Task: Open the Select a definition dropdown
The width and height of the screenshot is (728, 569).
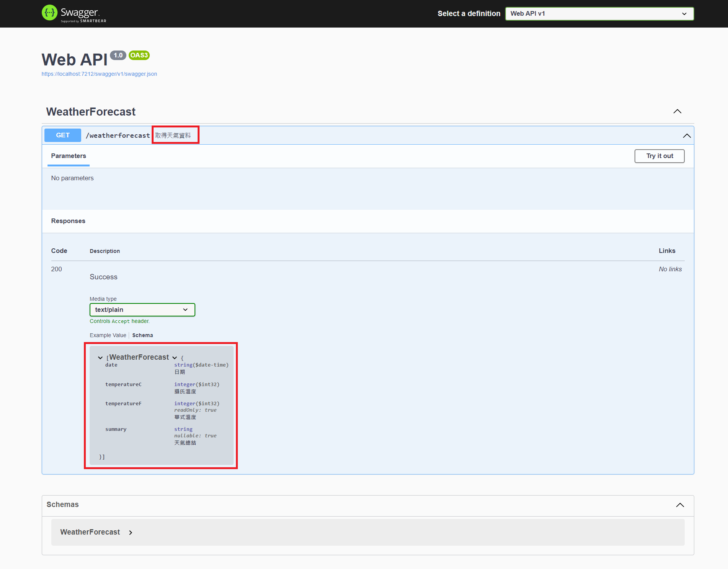Action: [599, 14]
